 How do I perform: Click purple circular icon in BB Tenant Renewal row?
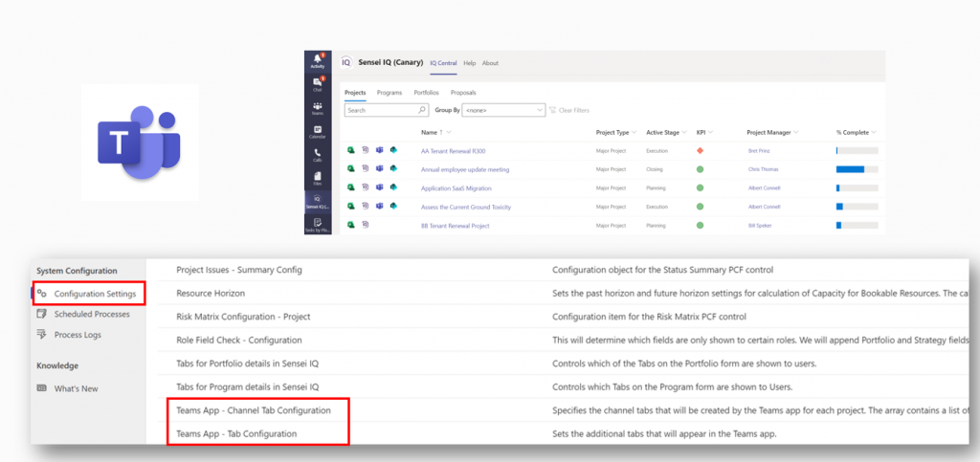366,225
